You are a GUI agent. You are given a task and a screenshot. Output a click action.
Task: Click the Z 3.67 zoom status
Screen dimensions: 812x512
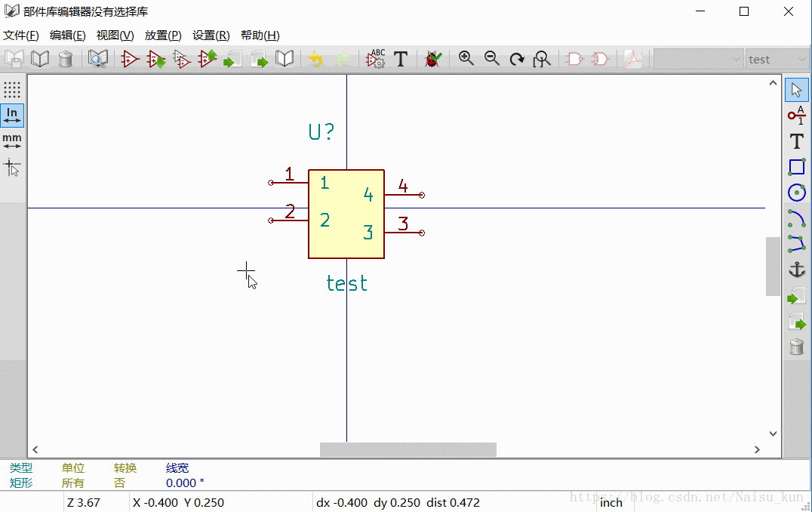83,503
